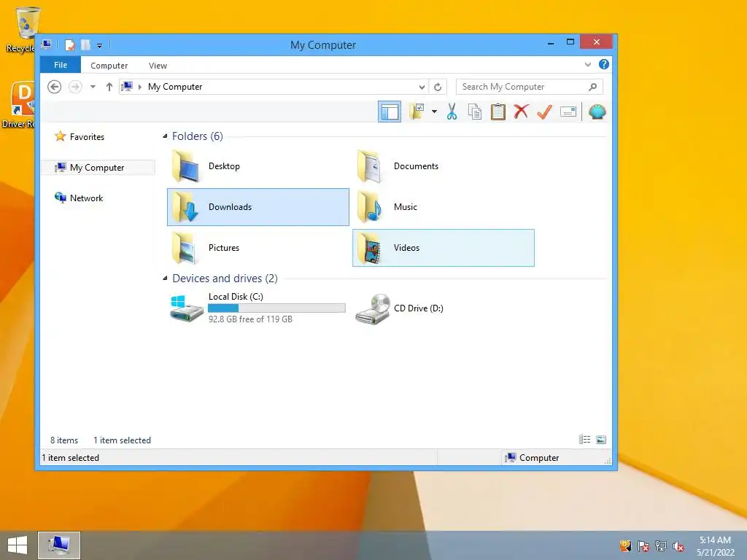Click the blue shell toolbar icon
This screenshot has height=560, width=747.
point(597,112)
